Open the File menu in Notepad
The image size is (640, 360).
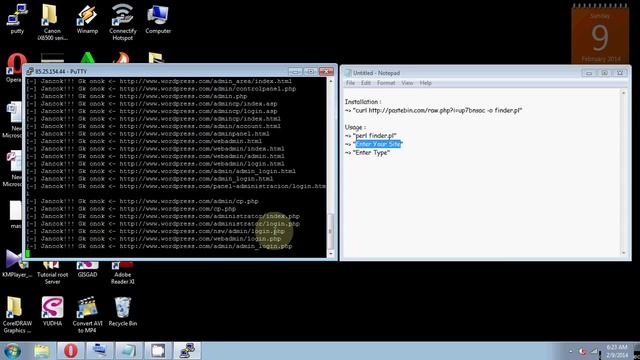point(350,83)
